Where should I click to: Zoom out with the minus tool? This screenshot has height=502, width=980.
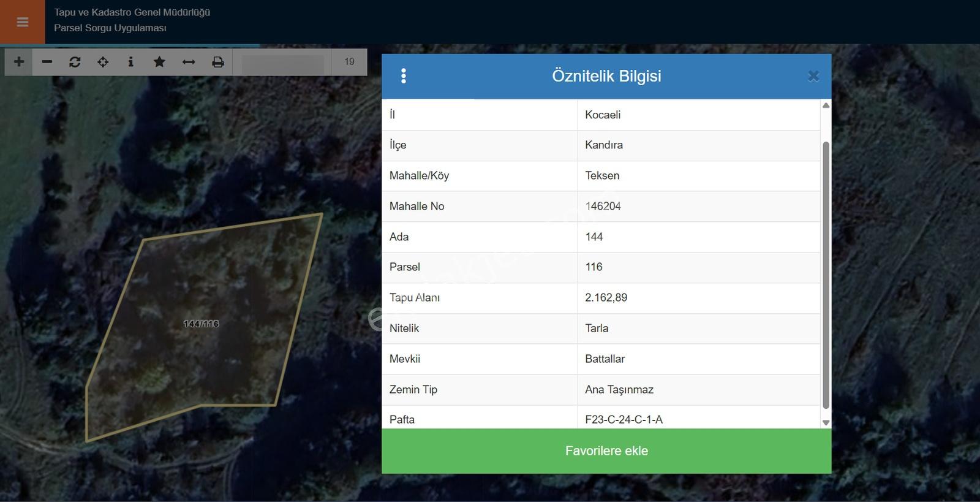pyautogui.click(x=47, y=62)
